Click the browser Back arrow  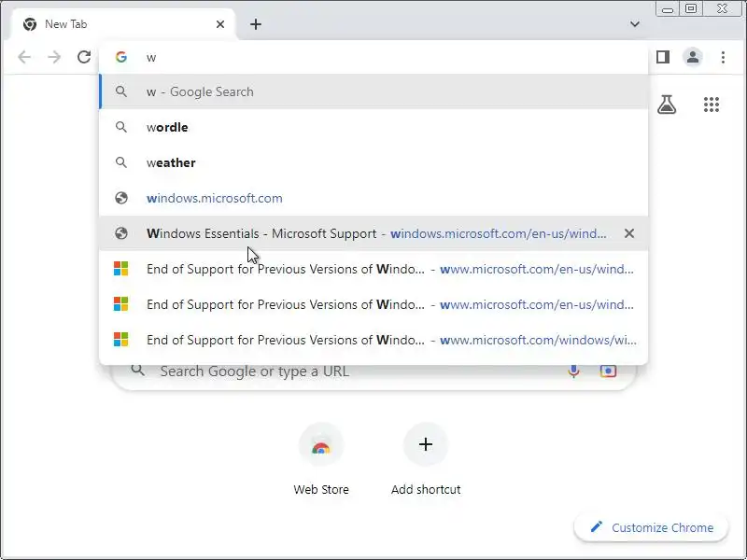pos(24,57)
